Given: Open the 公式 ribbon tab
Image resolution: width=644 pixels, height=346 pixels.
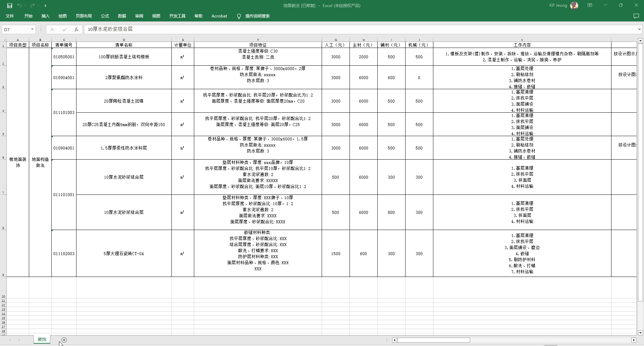Looking at the screenshot, I should pyautogui.click(x=105, y=16).
